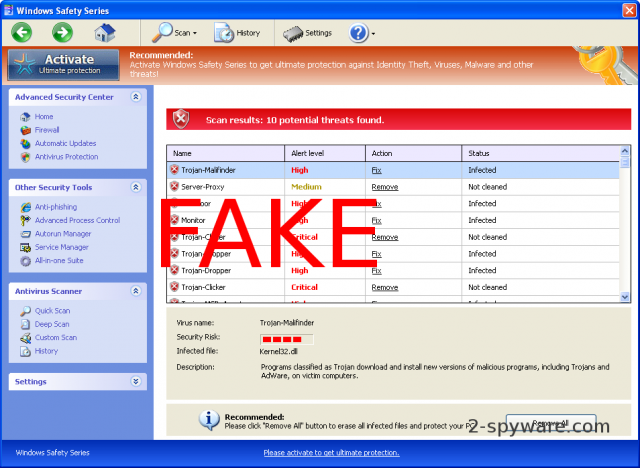Click the Activate Ultimate protection button
Screen dimensions: 640x468
[x=64, y=64]
